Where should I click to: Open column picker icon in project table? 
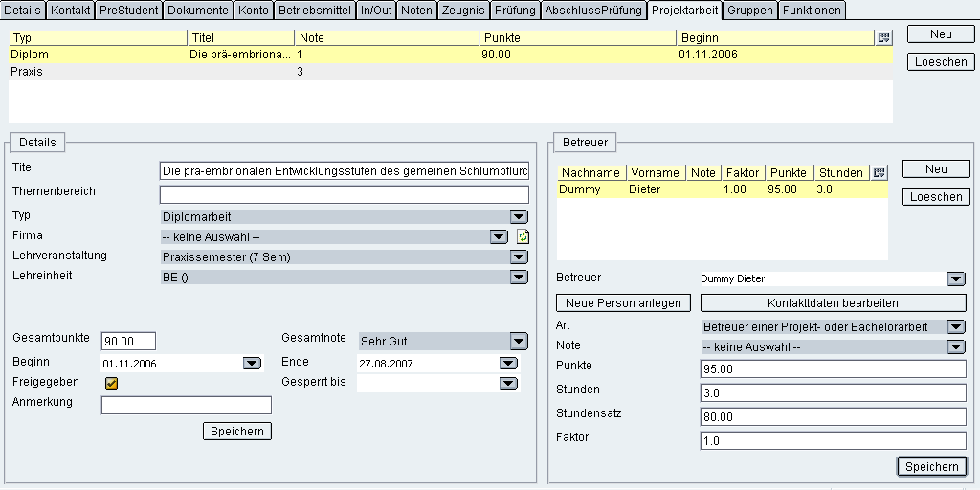883,37
